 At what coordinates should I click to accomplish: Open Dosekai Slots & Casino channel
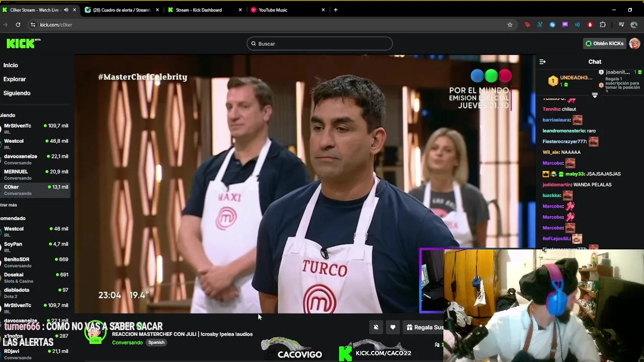pos(35,278)
